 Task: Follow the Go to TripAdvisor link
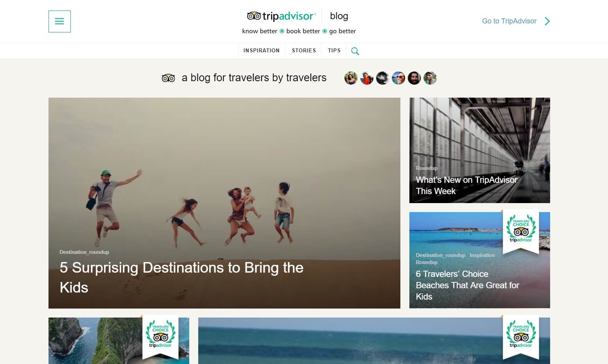509,21
